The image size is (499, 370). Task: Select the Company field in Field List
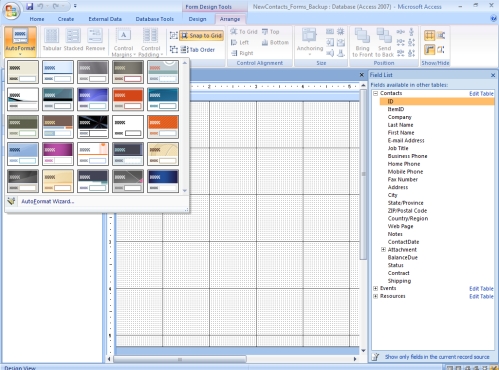tap(400, 117)
